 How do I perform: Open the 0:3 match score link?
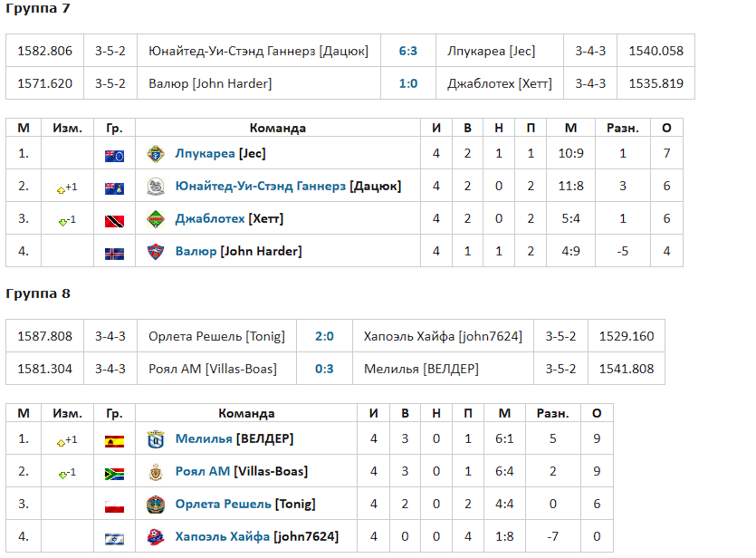pyautogui.click(x=324, y=369)
